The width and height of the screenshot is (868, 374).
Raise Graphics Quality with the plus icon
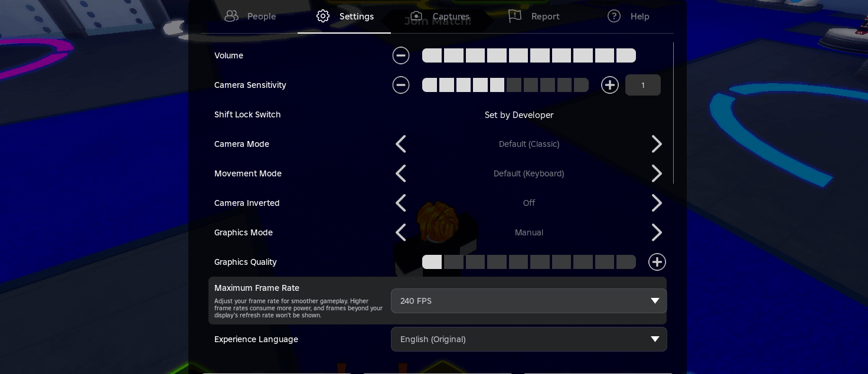pos(657,262)
